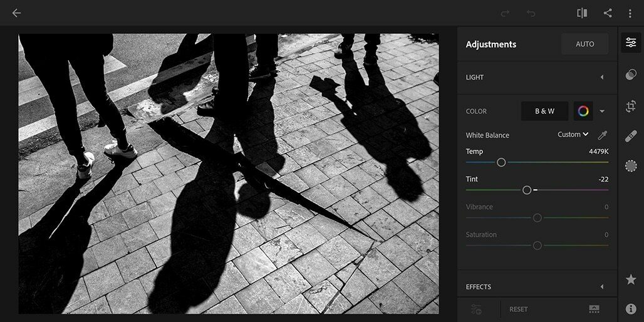Toggle the B & W treatment button
This screenshot has width=644, height=322.
[544, 112]
